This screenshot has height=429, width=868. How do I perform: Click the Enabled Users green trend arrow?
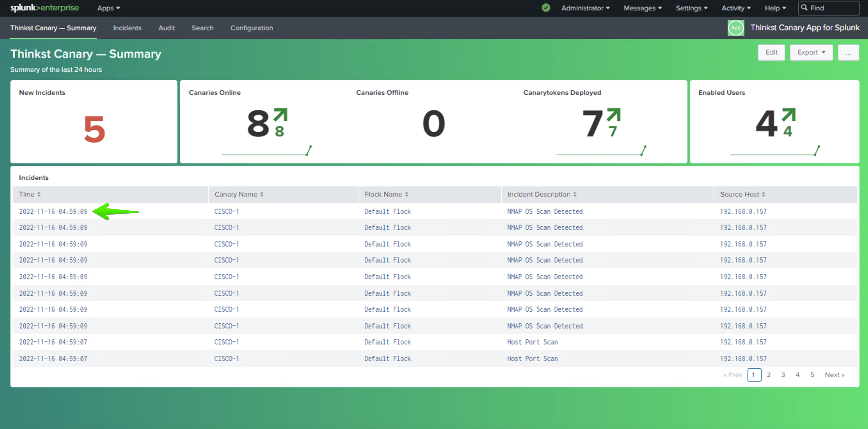pos(789,115)
